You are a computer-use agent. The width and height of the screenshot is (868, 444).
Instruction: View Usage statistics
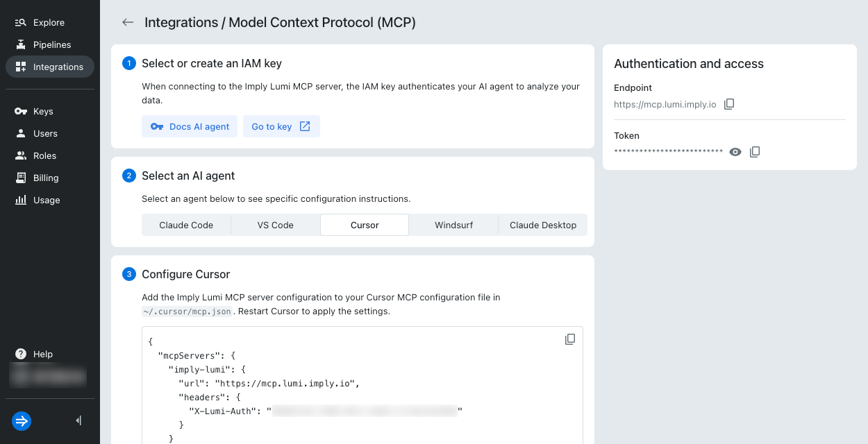47,200
